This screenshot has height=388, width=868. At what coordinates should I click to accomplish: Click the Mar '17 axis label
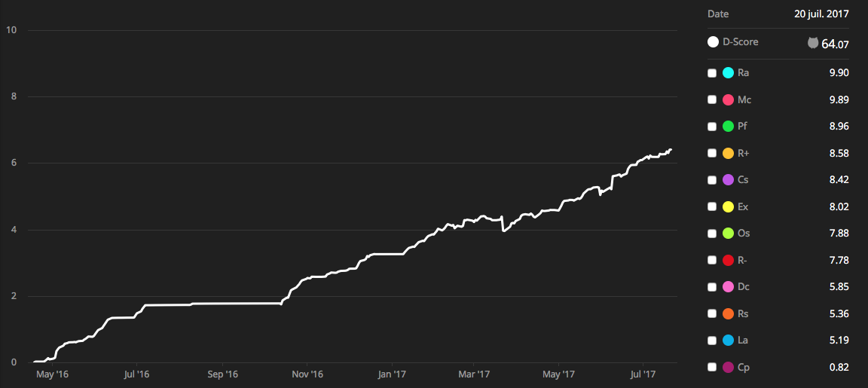[475, 374]
